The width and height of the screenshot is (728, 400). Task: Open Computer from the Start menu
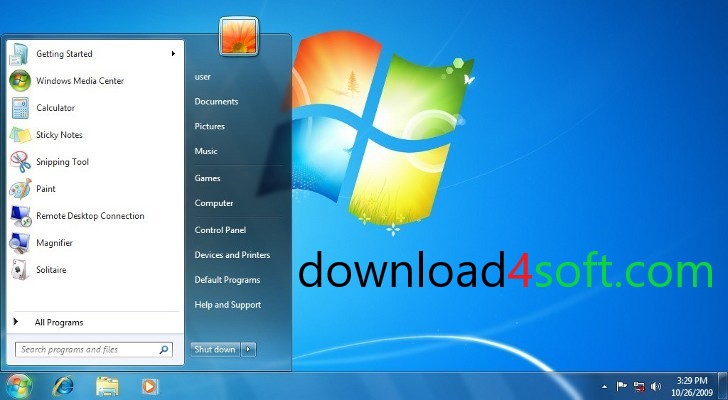(214, 203)
